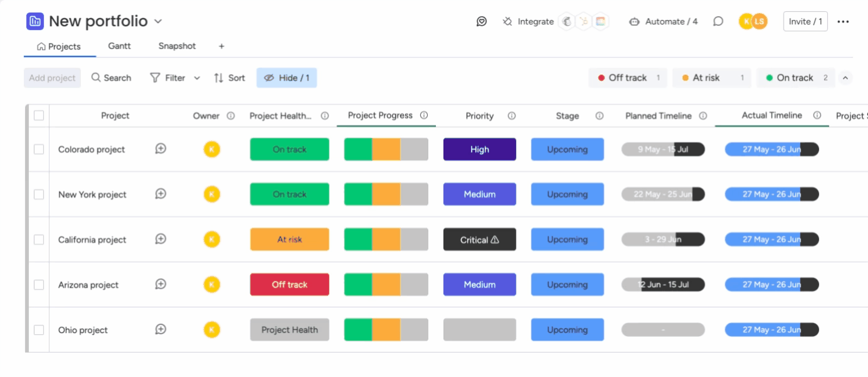The width and height of the screenshot is (868, 377).
Task: Click the board member avatars
Action: tap(753, 21)
